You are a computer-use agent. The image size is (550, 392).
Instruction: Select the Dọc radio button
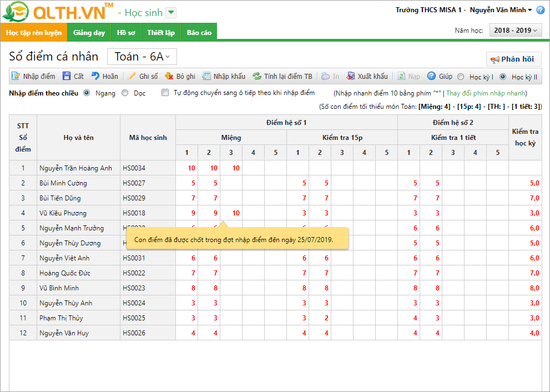coord(125,93)
